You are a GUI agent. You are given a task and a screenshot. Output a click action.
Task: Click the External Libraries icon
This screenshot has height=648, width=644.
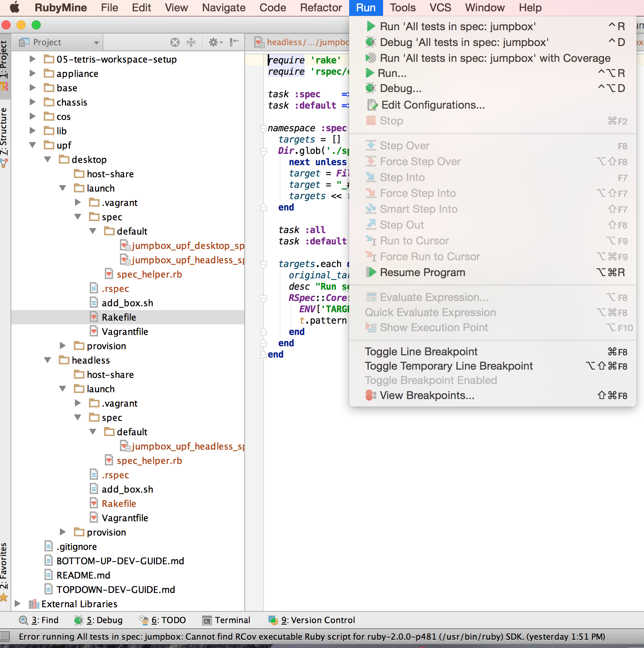click(34, 604)
